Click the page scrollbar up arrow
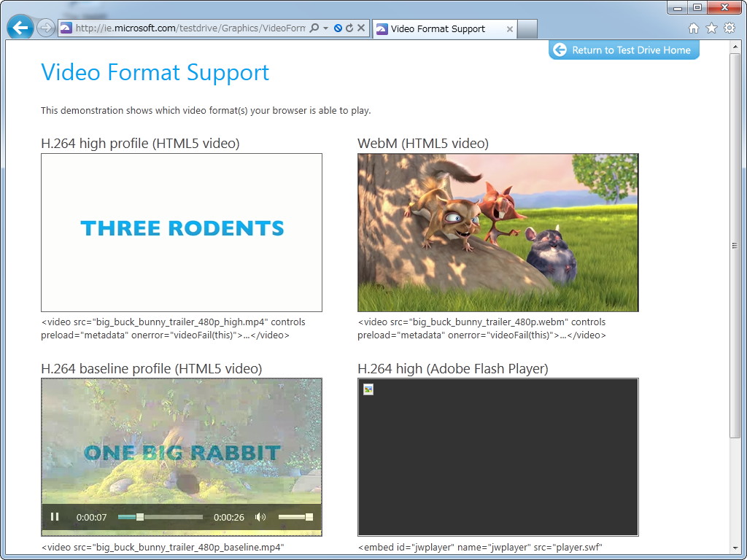Screen dimensions: 747x560 coord(735,47)
